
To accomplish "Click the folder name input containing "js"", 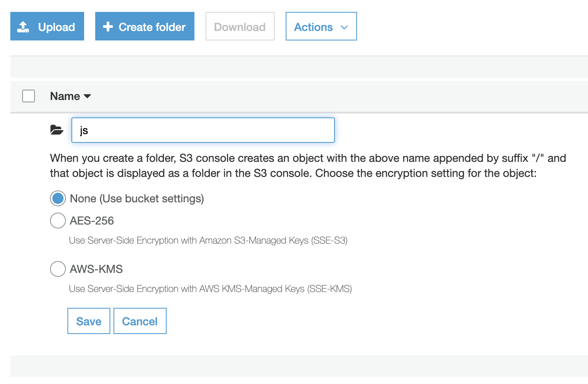I will coord(203,130).
